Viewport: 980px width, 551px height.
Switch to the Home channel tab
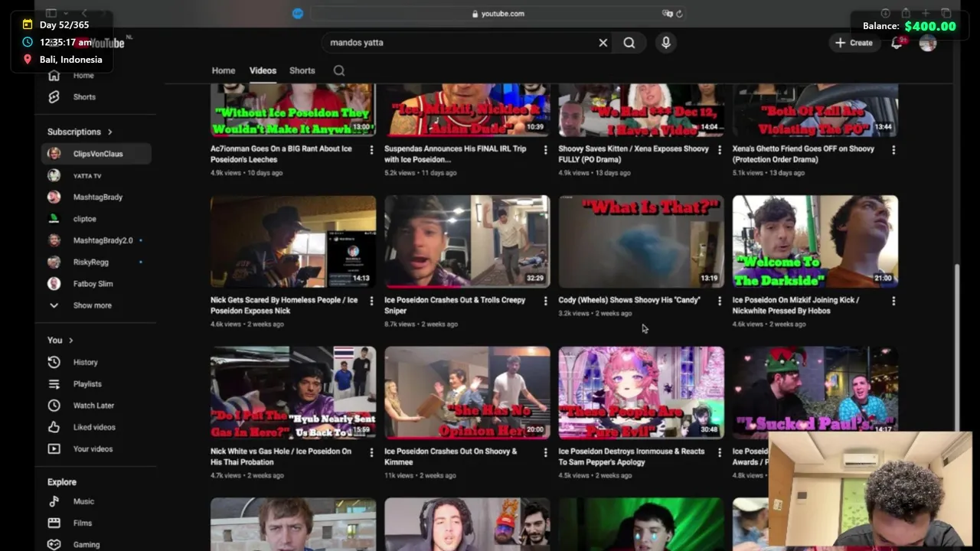(x=224, y=70)
